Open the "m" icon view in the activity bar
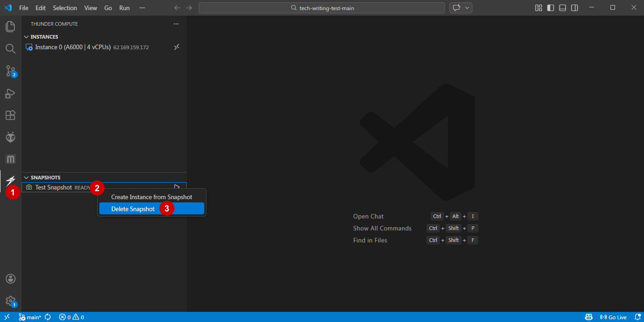Viewport: 644px width, 322px height. click(10, 159)
